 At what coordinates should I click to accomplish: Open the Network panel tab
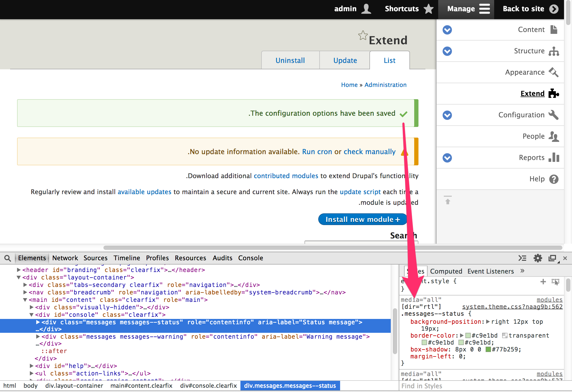point(65,258)
